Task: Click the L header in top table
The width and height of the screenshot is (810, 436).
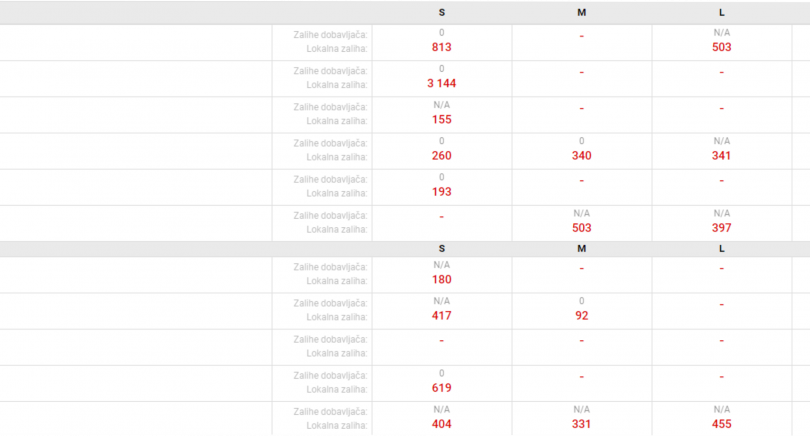Action: pyautogui.click(x=722, y=13)
